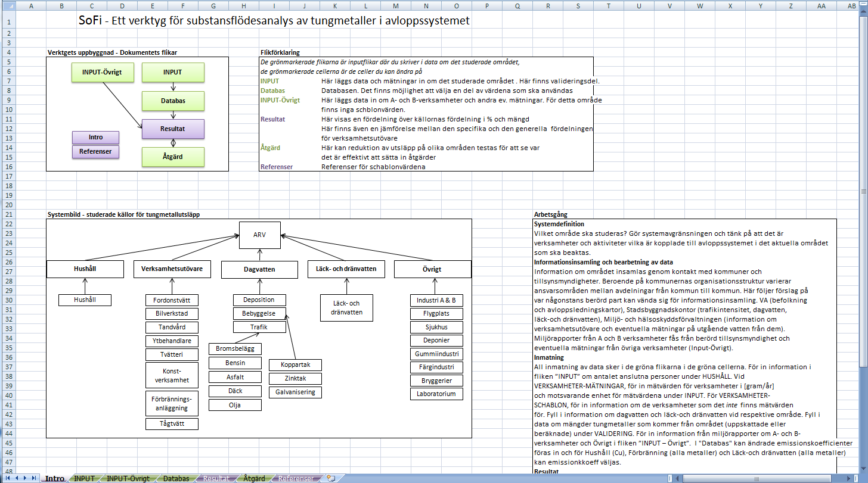The width and height of the screenshot is (868, 483).
Task: Jump to last sheet tab arrow
Action: tap(33, 478)
